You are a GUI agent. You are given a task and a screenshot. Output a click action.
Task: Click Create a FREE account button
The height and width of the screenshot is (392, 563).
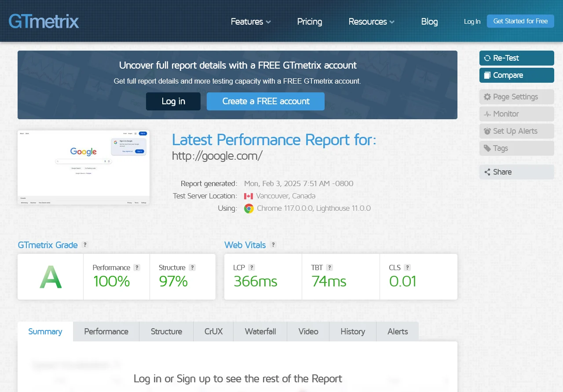coord(266,101)
